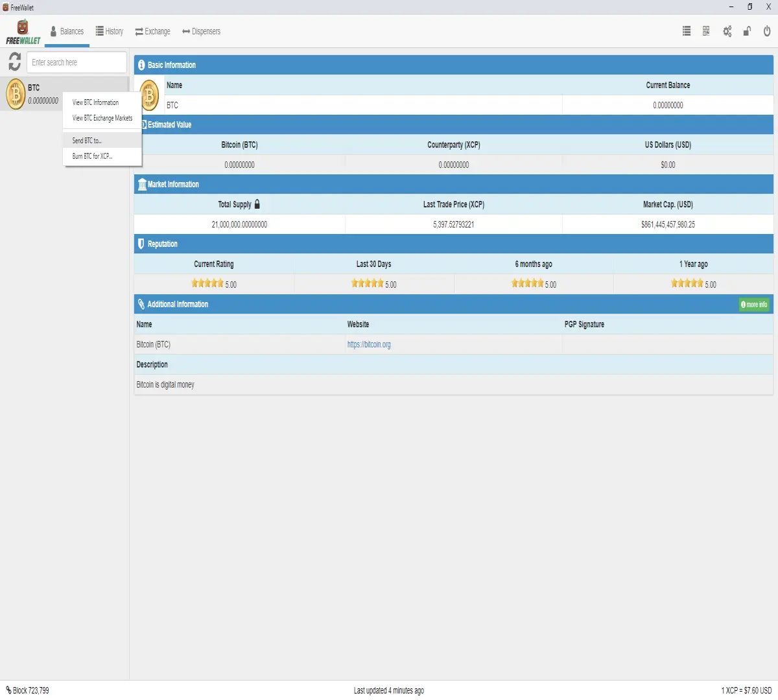This screenshot has width=778, height=700.
Task: Click the Current Rating stars
Action: coord(207,283)
